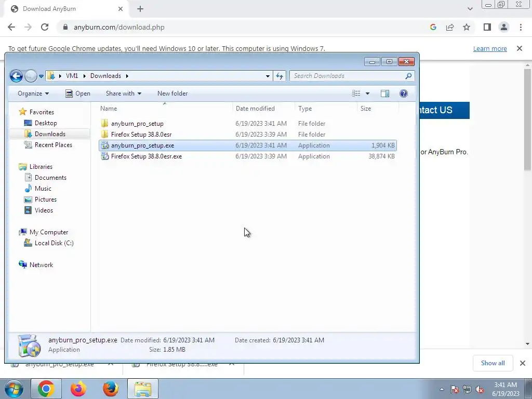Open Recent Places in the sidebar

pos(54,145)
